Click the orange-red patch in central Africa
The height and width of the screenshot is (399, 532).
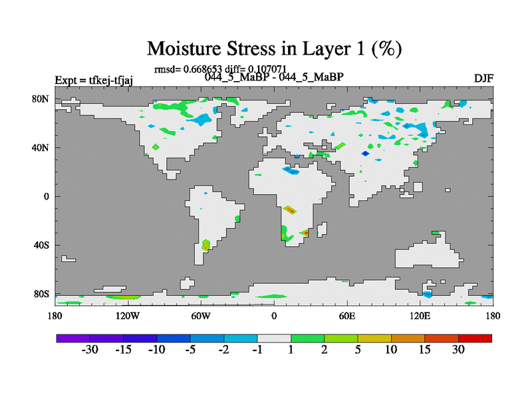[290, 210]
